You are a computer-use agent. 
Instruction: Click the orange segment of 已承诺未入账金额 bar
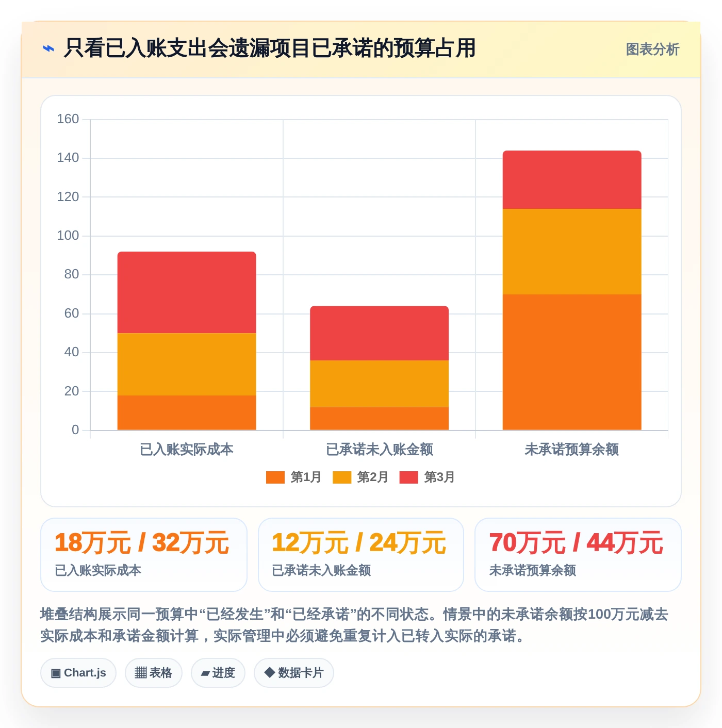379,419
